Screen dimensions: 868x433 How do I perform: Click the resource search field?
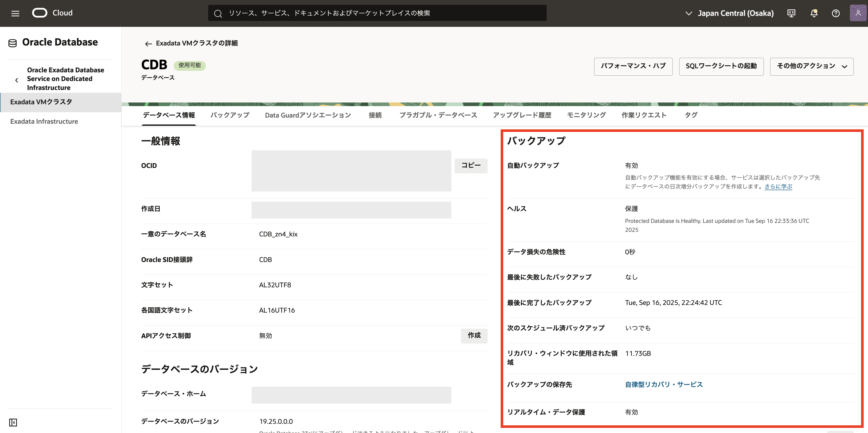coord(377,13)
